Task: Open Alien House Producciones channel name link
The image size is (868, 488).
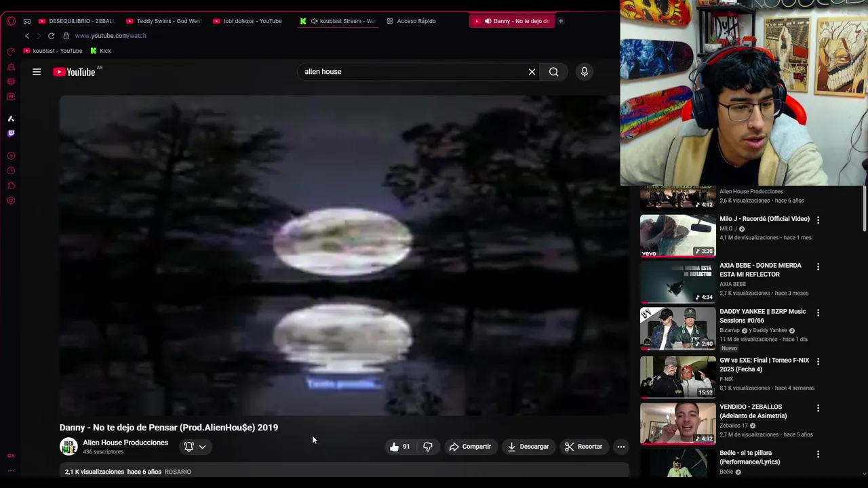Action: 125,443
